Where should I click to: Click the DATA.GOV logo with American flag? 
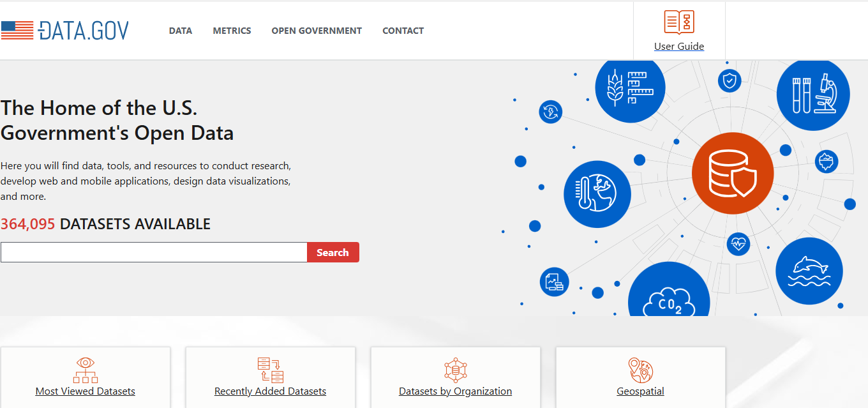coord(66,29)
